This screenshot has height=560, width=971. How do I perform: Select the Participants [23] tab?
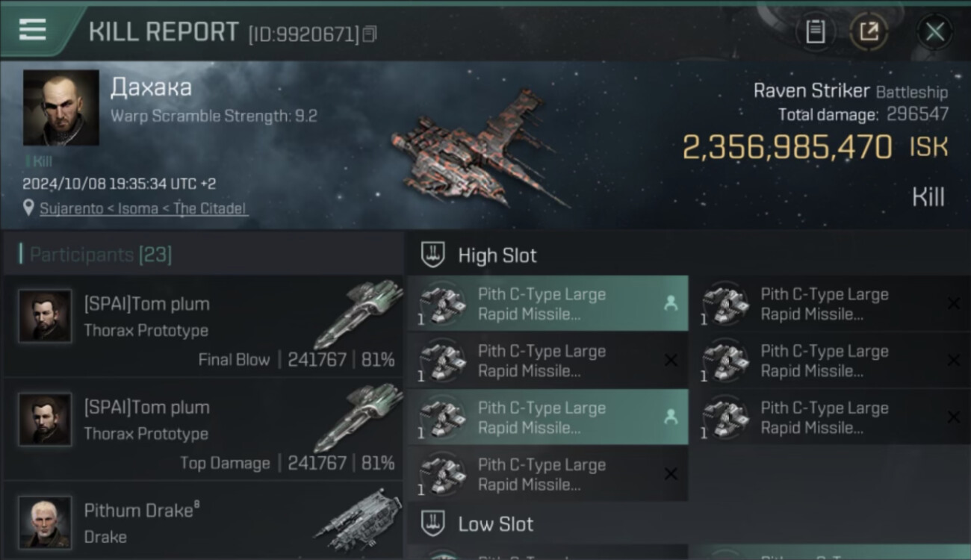101,255
